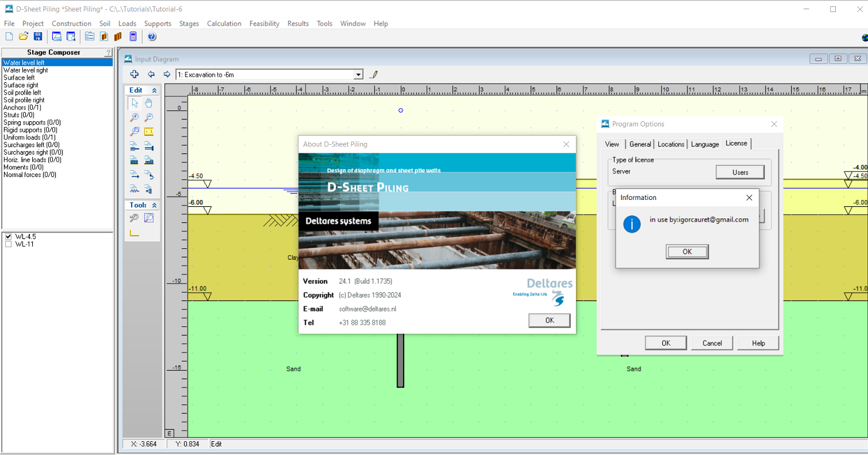The width and height of the screenshot is (868, 455).
Task: Click the calculator icon to start calculation
Action: coord(133,37)
